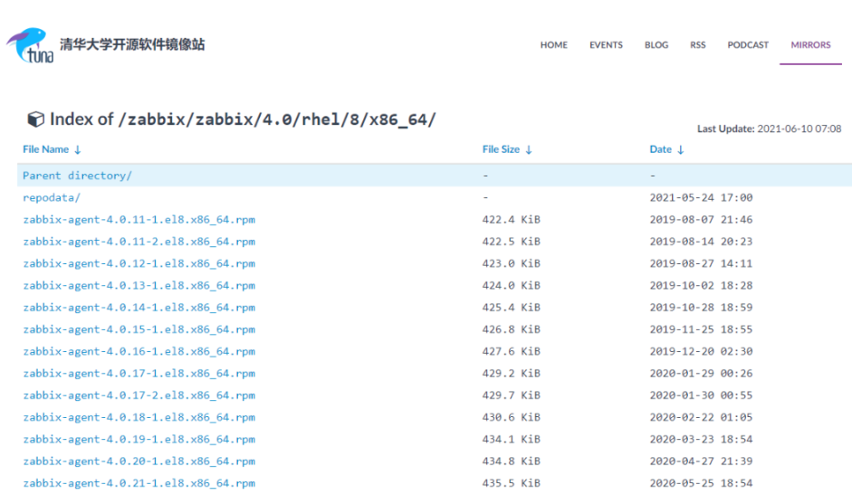
Task: Click the date 2019-10-02 18:28
Action: pos(701,286)
